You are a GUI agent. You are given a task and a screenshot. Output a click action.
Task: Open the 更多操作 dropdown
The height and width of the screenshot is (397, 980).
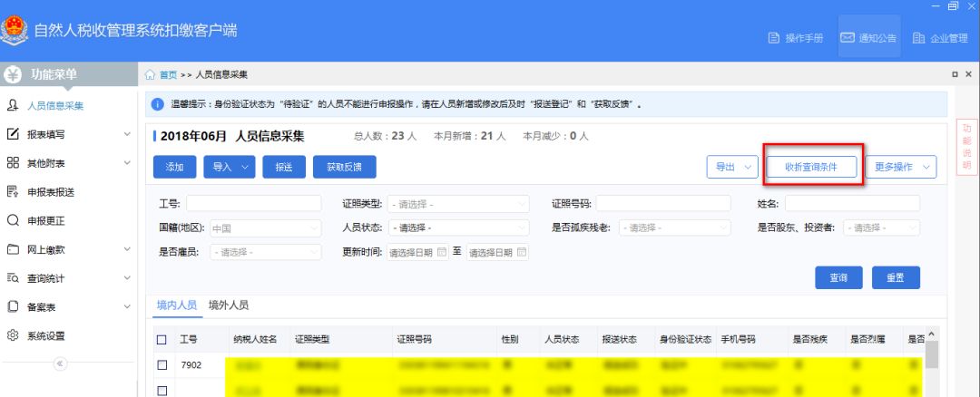coord(901,167)
